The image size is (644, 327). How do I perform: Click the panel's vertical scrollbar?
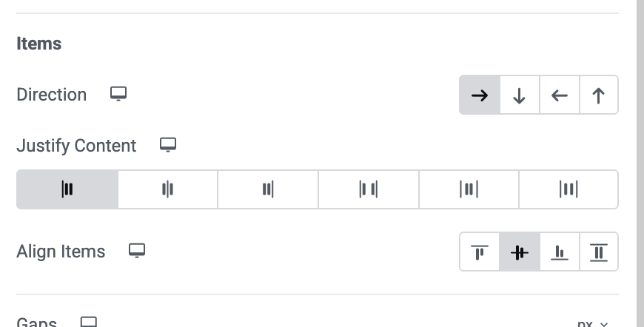640,163
